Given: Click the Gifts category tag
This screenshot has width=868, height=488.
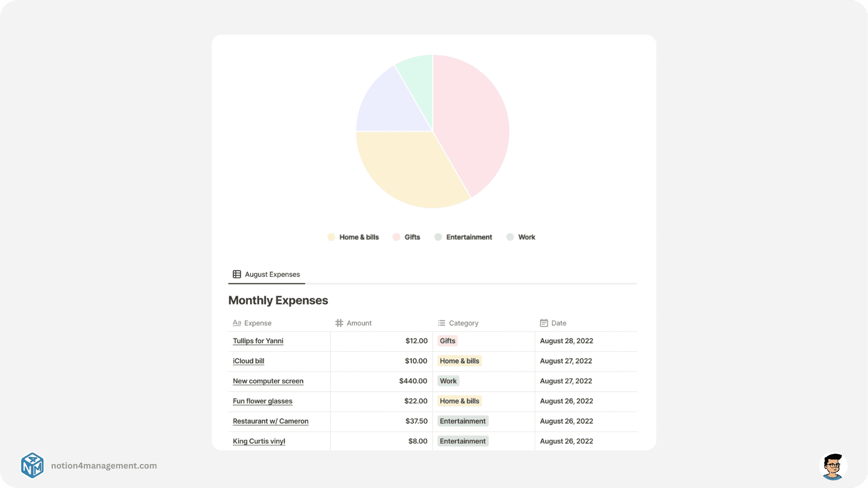Looking at the screenshot, I should (447, 341).
